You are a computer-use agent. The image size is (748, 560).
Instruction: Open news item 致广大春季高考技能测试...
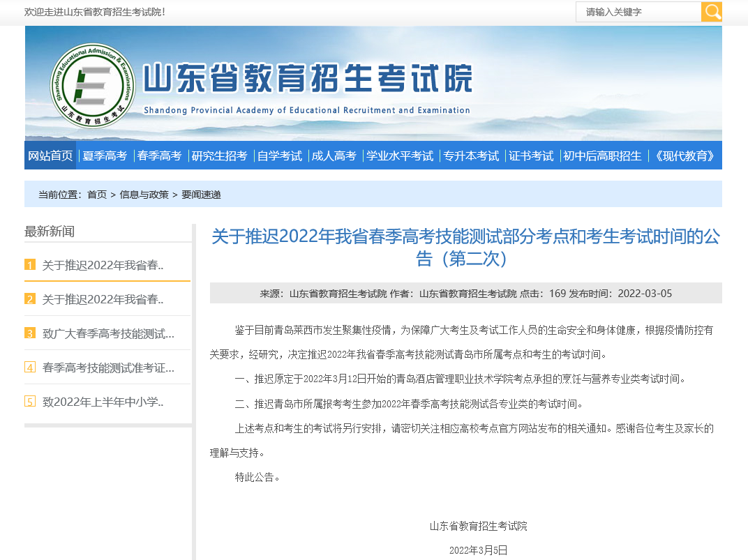click(108, 333)
